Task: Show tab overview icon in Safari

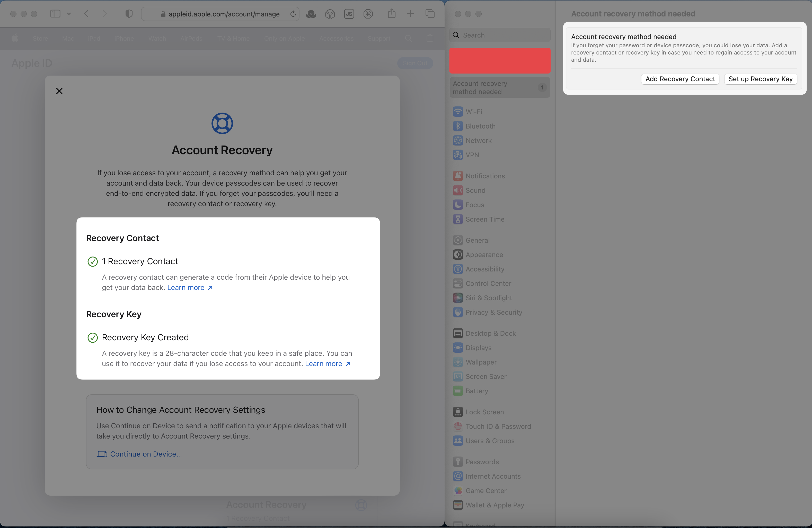Action: (x=430, y=14)
